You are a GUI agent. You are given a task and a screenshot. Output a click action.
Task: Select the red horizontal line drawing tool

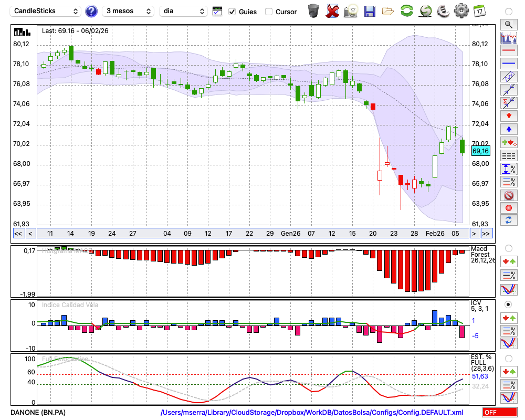click(508, 51)
